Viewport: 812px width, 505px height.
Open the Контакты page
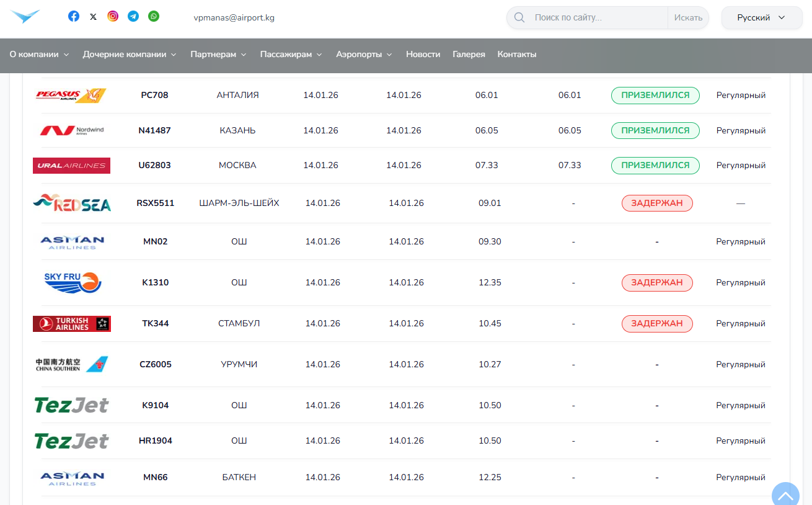516,55
